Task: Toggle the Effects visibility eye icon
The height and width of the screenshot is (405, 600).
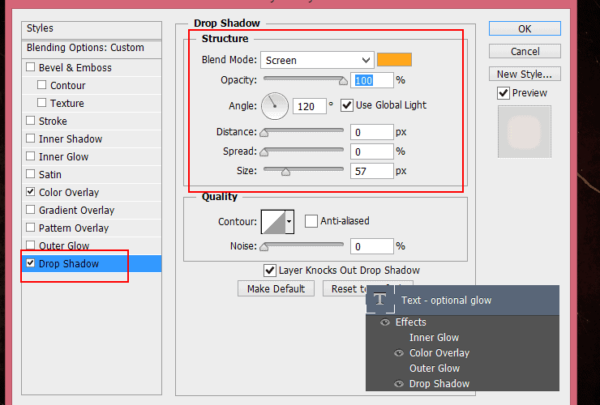Action: 385,322
